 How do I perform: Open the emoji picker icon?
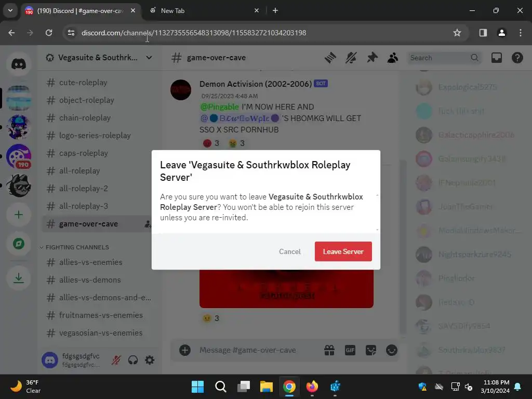point(392,350)
